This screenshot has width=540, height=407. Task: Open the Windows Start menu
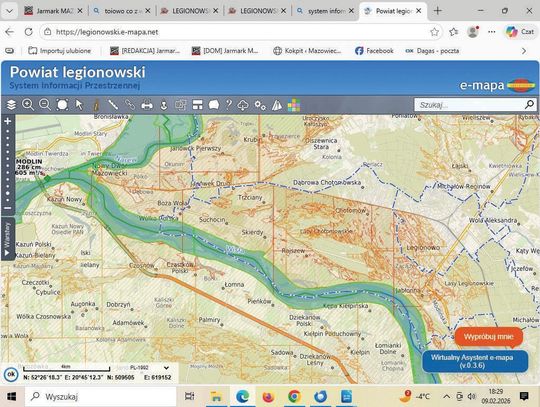tap(11, 397)
